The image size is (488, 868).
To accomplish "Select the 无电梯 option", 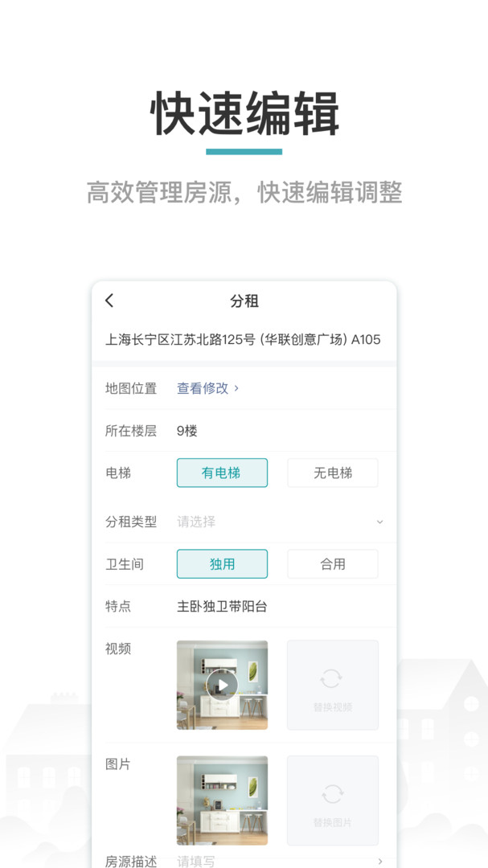I will (x=332, y=473).
